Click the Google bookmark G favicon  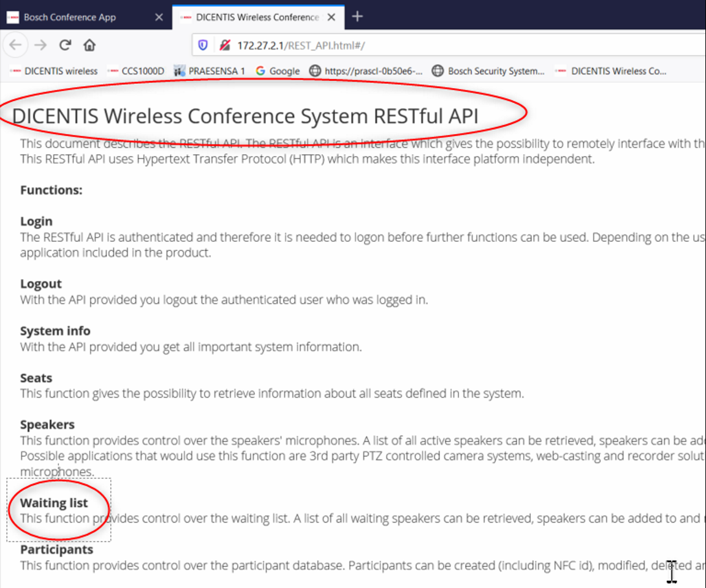coord(260,71)
